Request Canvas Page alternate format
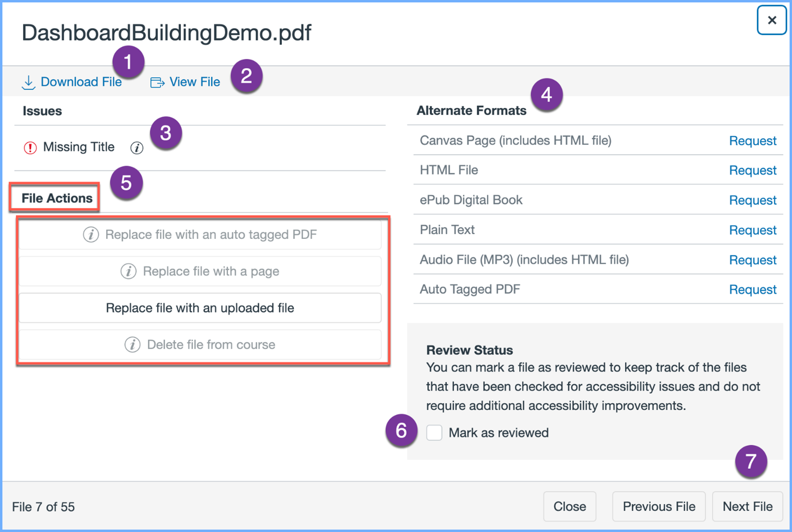 (753, 141)
